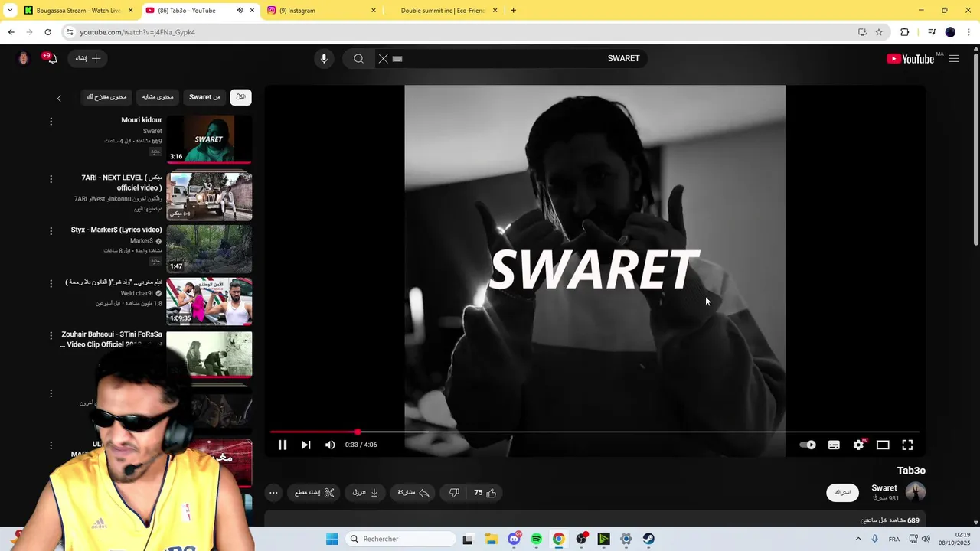980x551 pixels.
Task: Open a new browser tab
Action: (x=513, y=11)
